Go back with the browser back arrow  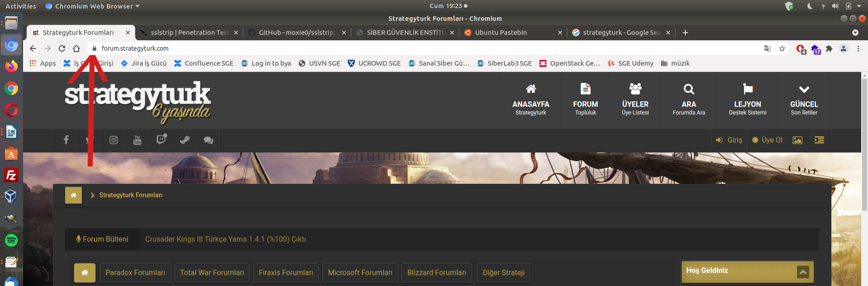33,48
